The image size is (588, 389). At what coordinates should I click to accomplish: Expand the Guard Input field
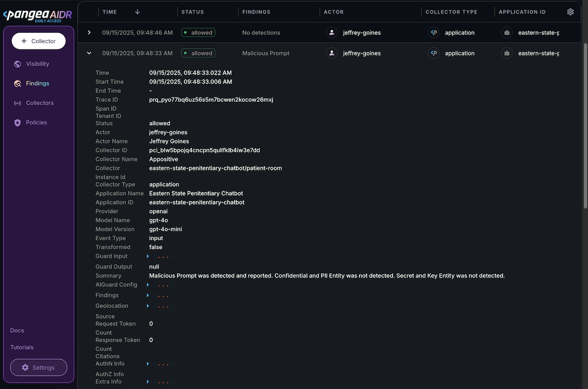(148, 256)
